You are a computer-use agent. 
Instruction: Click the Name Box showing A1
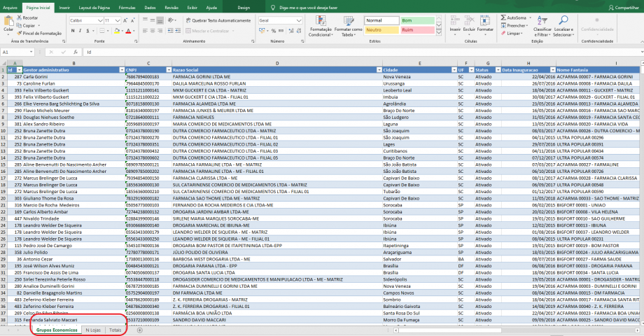point(15,52)
